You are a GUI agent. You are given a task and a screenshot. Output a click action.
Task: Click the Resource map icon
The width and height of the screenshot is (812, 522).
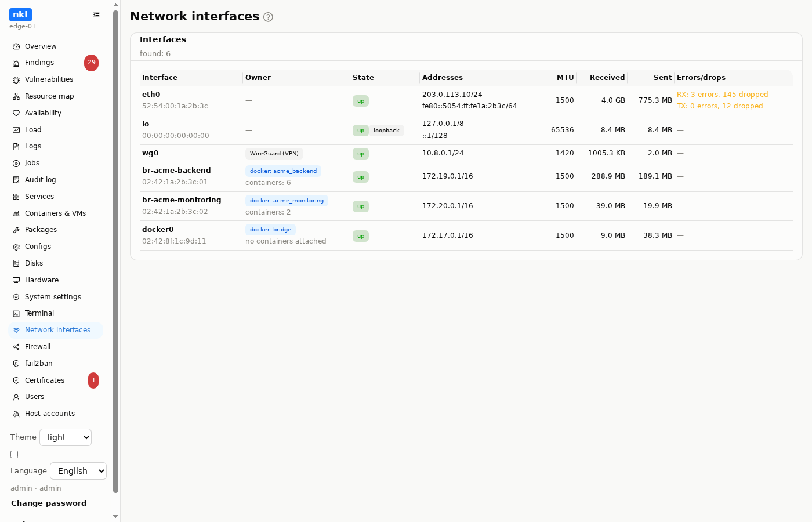[16, 97]
